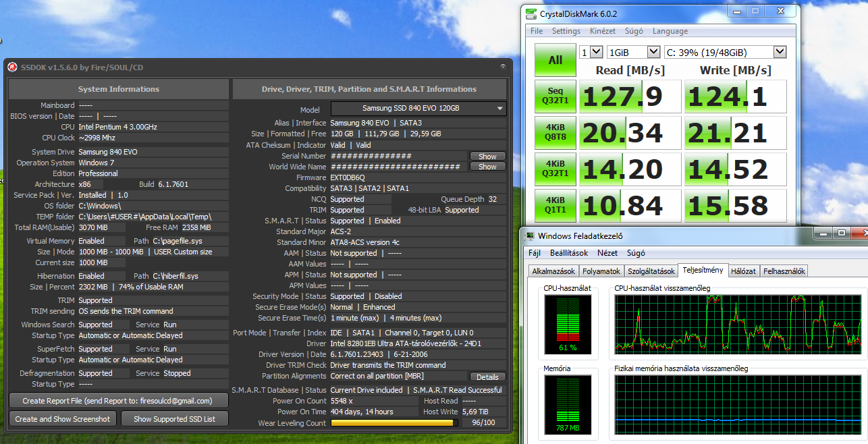
Task: Click Show Supported SSD List
Action: (x=175, y=419)
